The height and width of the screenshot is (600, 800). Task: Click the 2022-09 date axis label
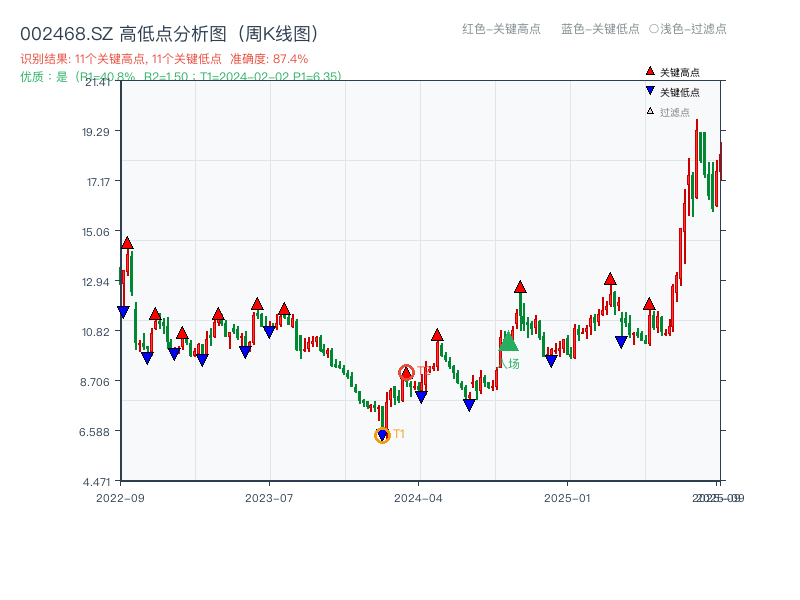[x=120, y=498]
